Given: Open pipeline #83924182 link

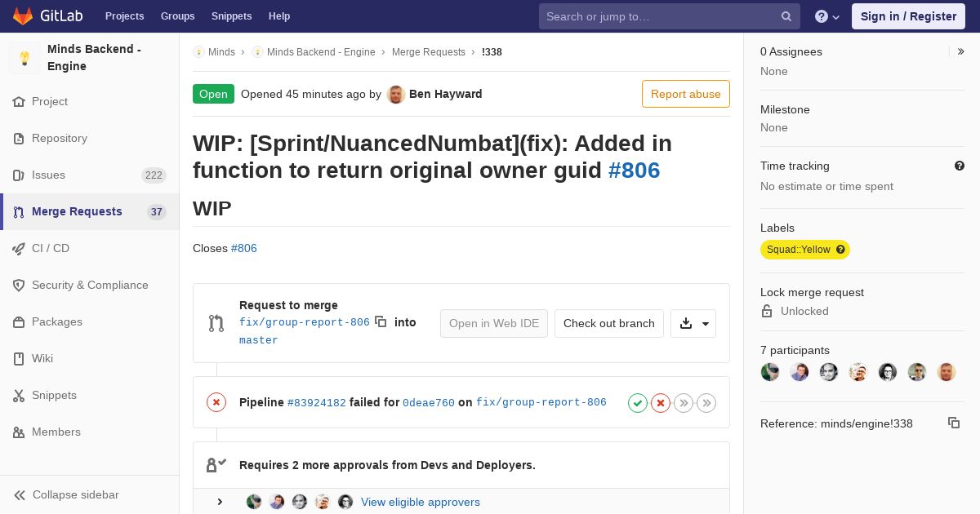Looking at the screenshot, I should click(x=317, y=402).
